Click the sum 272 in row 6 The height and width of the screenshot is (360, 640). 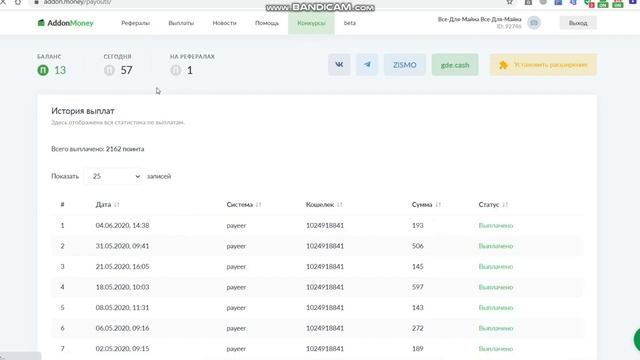(x=418, y=328)
